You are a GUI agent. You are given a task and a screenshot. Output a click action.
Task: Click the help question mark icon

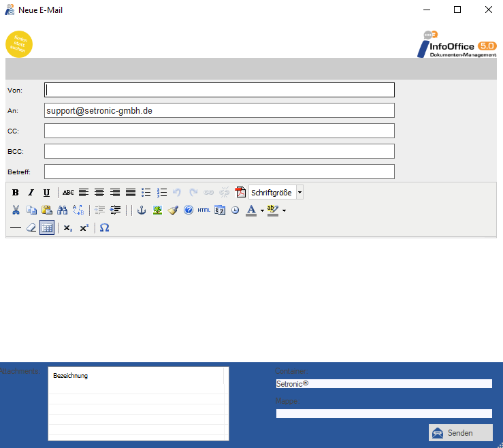pos(189,210)
